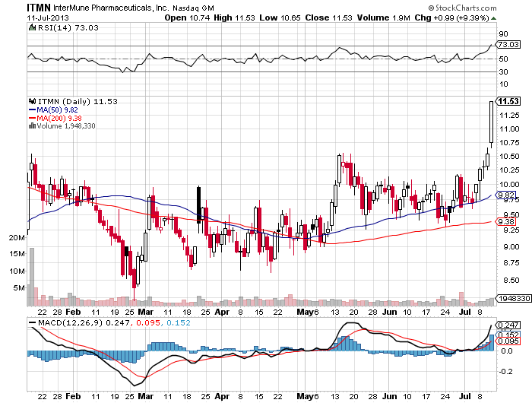Click the 8.50 price axis label
This screenshot has height=403, width=532.
tap(511, 280)
